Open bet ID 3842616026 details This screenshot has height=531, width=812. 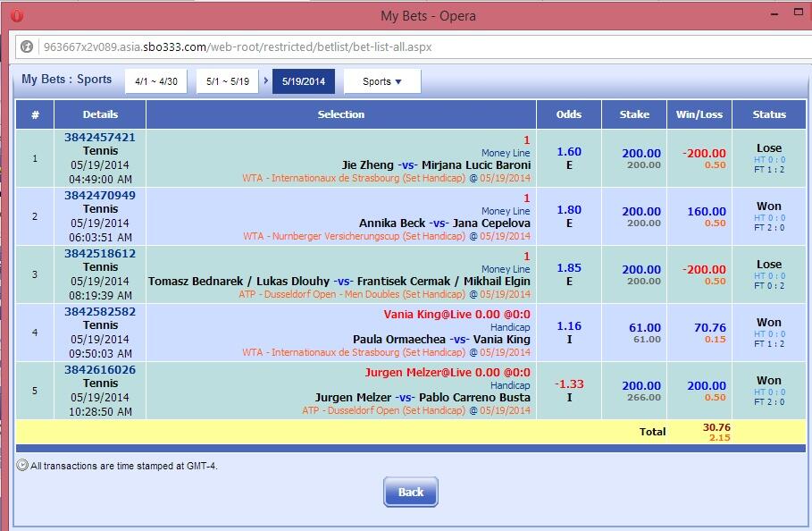(100, 369)
